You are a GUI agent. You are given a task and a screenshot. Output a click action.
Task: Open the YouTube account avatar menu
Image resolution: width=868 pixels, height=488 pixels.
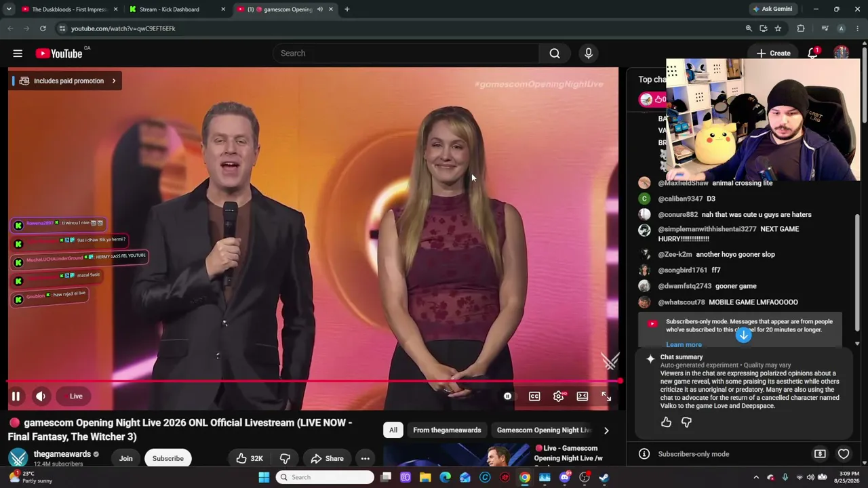842,54
